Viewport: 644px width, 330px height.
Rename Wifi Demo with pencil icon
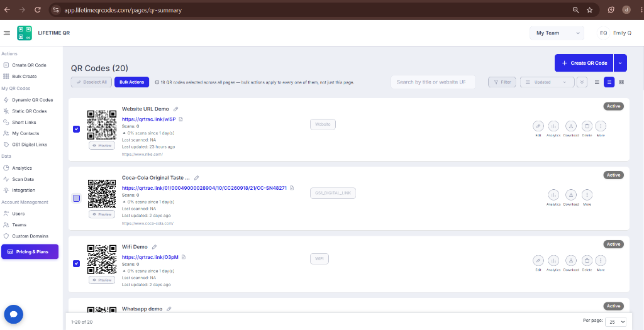155,247
